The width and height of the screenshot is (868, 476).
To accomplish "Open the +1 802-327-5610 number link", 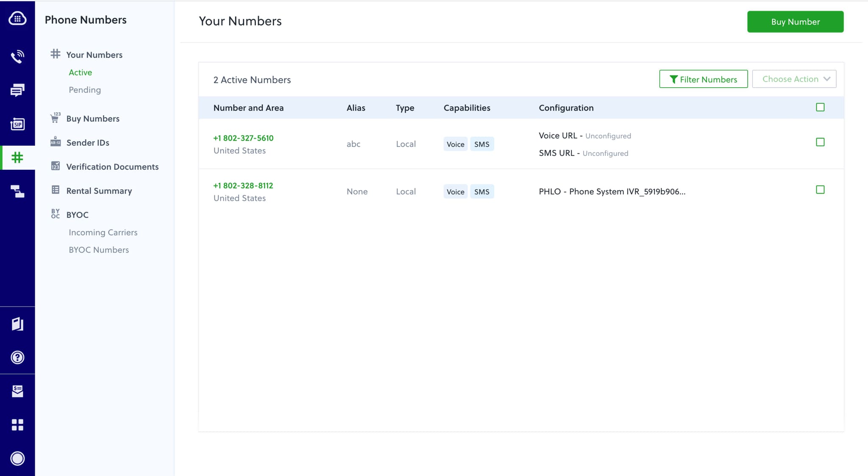I will point(243,138).
